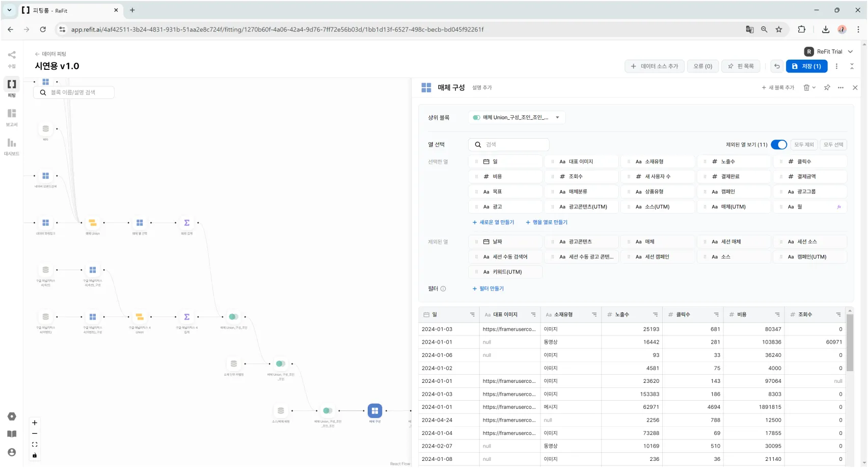Open sort menu on 클릭수 column header
This screenshot has width=868, height=468.
(716, 315)
